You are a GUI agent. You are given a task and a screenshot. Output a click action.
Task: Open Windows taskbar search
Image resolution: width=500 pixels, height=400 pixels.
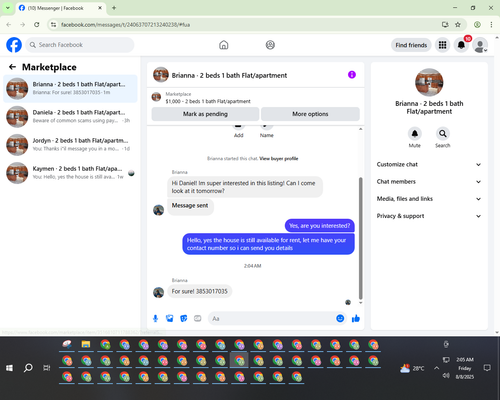coord(28,368)
